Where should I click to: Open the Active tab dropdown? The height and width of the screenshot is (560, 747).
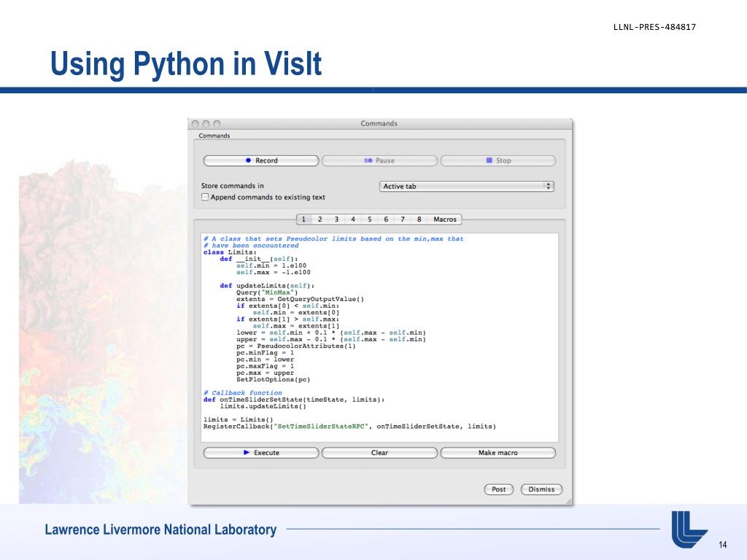pos(467,186)
